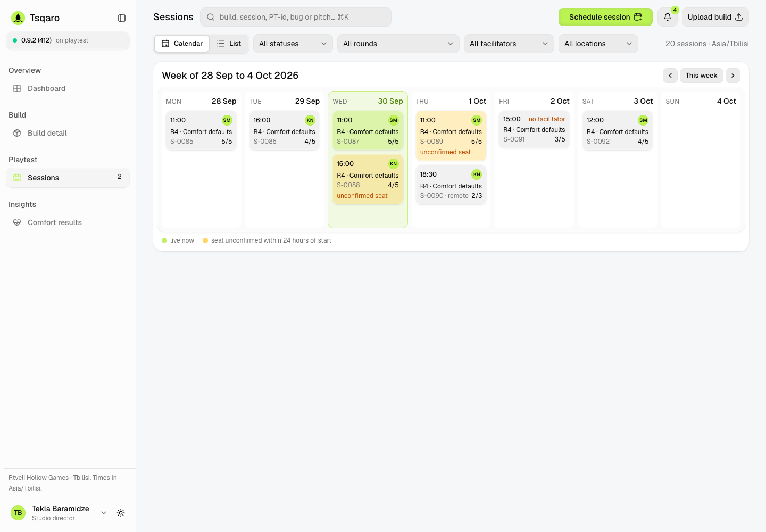Switch to List view
The image size is (766, 532).
click(229, 44)
